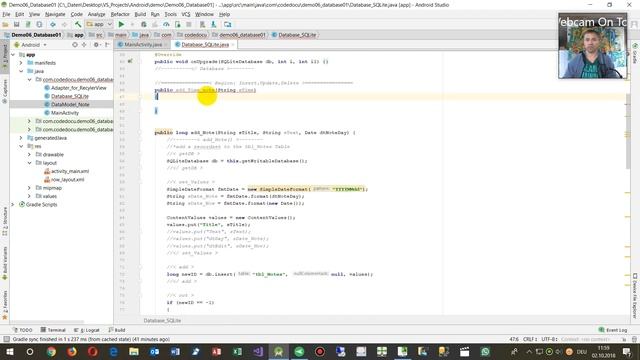The image size is (640, 360).
Task: Toggle tool window quick access icon in status bar
Action: pyautogui.click(x=6, y=339)
